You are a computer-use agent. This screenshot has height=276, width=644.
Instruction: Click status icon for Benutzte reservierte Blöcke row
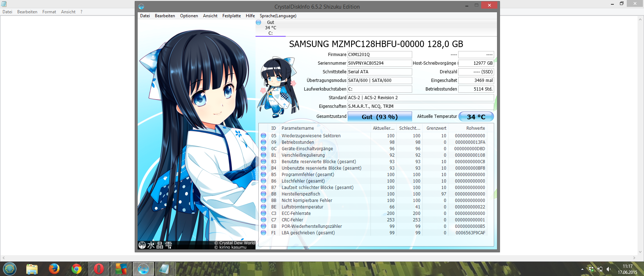(263, 161)
